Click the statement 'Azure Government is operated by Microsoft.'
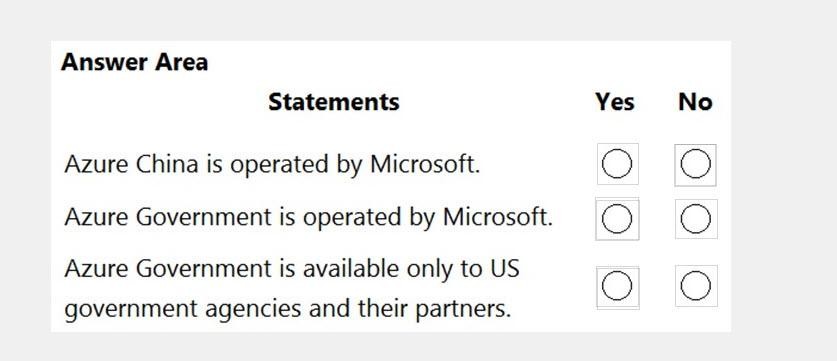837x361 pixels. point(309,218)
